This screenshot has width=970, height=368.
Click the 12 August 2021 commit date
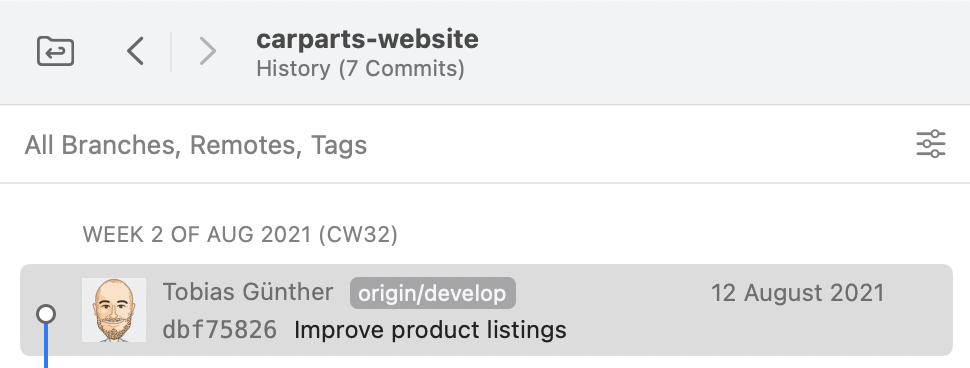pos(797,293)
